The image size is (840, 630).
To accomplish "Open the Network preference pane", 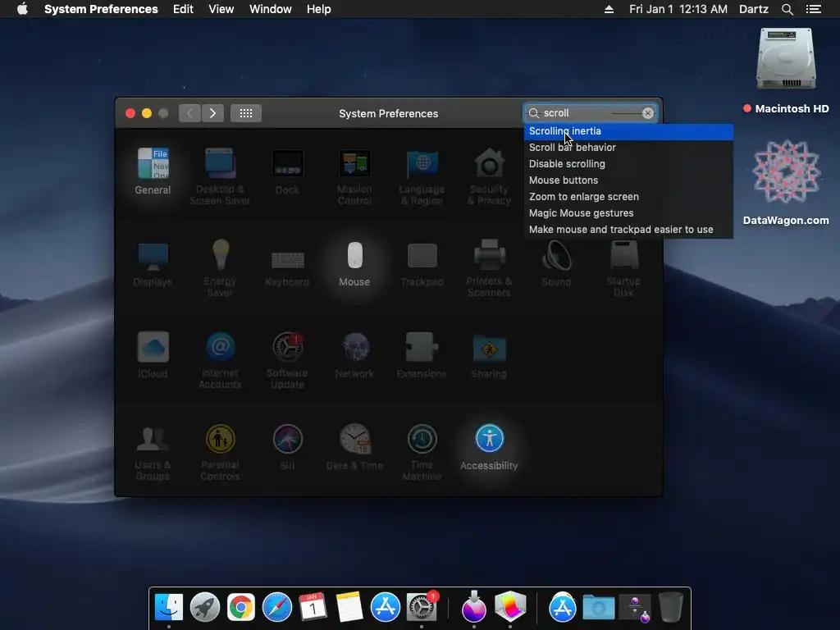I will point(354,355).
